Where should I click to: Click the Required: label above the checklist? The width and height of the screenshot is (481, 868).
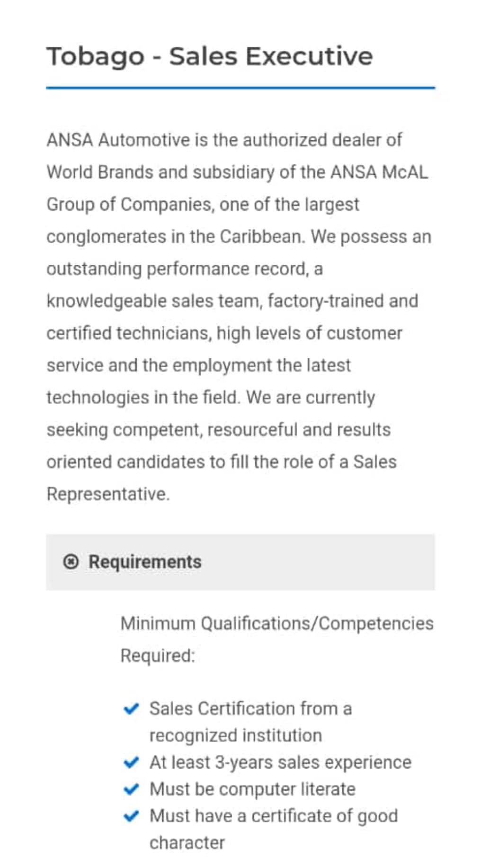(x=158, y=656)
